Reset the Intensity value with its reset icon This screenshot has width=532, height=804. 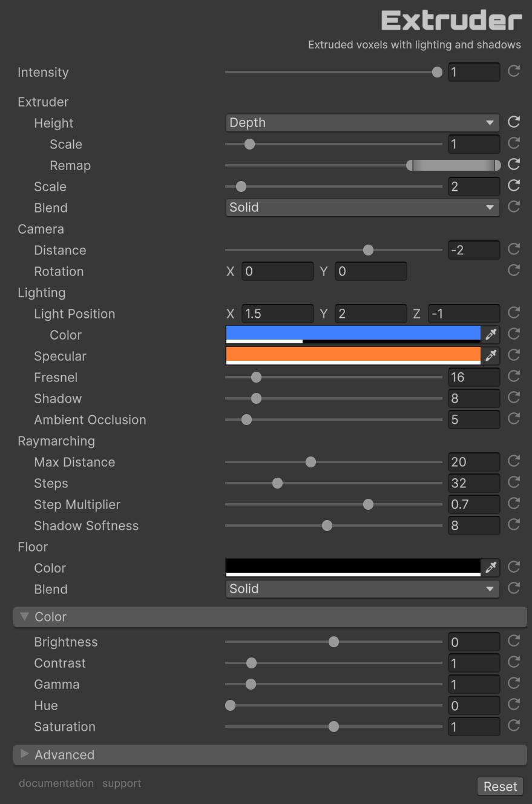tap(514, 71)
